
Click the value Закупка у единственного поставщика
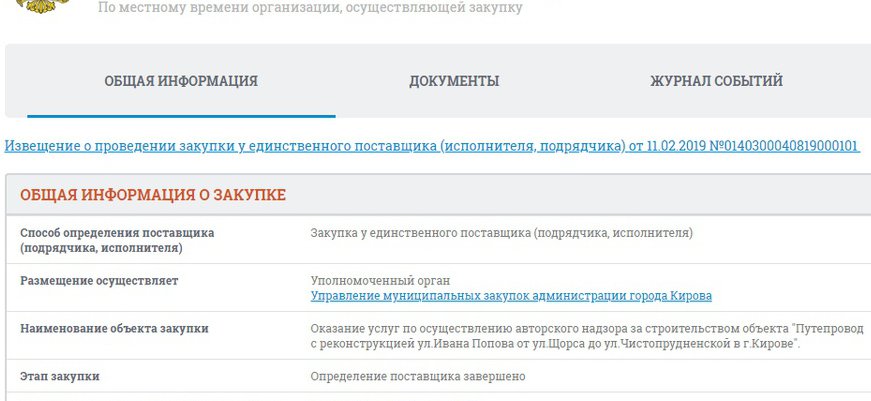click(501, 233)
